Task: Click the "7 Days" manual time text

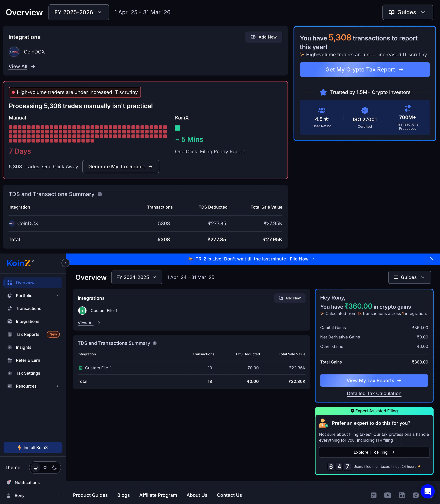Action: coord(20,151)
